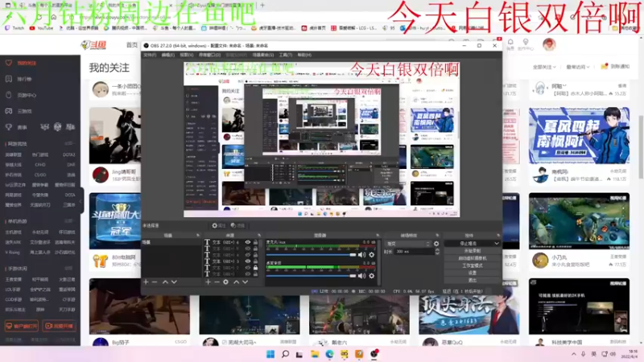
Task: Open 排行榜 in Douyu sidebar
Action: click(24, 79)
